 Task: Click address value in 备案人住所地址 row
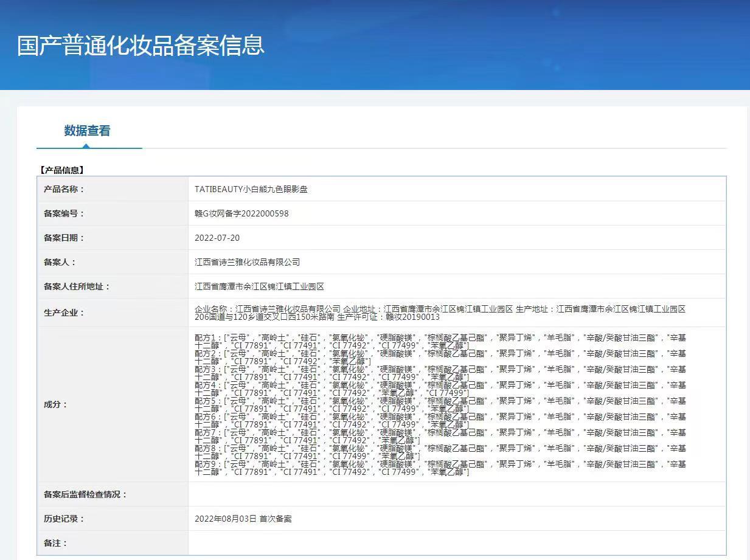259,286
